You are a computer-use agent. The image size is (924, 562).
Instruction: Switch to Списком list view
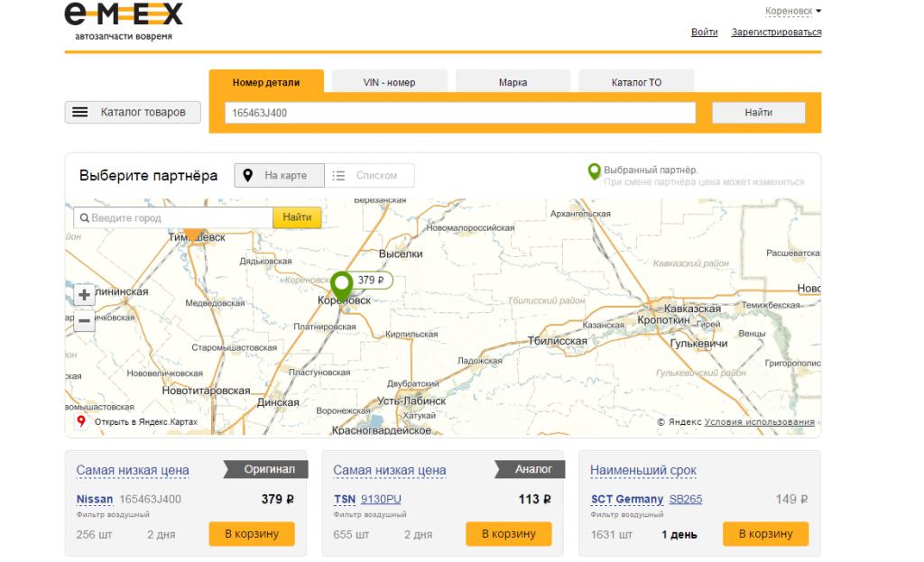coord(369,176)
